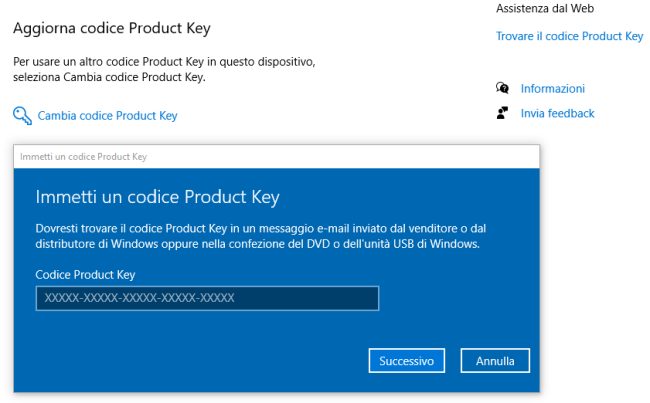Open the Informazioni link
The image size is (650, 403).
point(553,88)
